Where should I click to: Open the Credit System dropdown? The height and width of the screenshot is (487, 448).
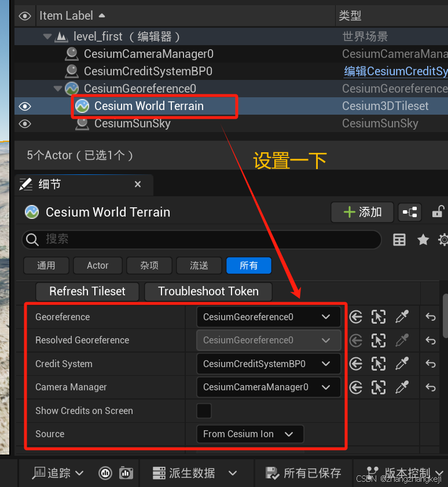[x=269, y=364]
